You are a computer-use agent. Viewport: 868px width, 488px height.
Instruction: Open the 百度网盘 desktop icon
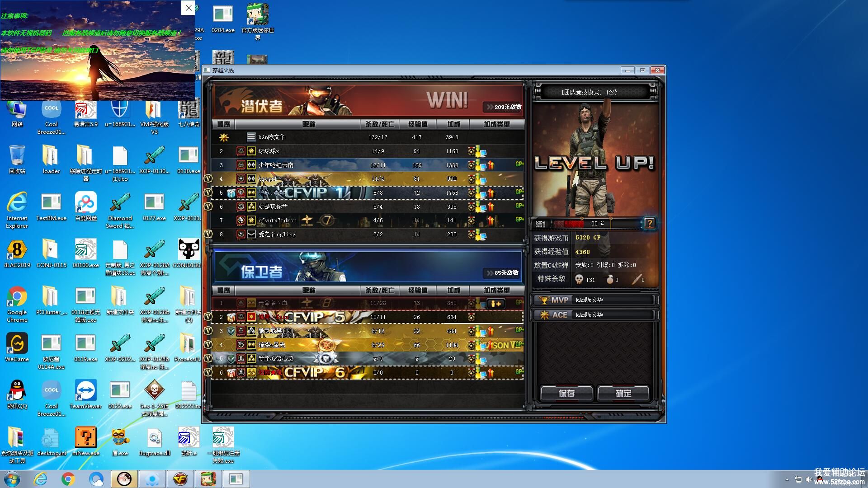tap(85, 206)
